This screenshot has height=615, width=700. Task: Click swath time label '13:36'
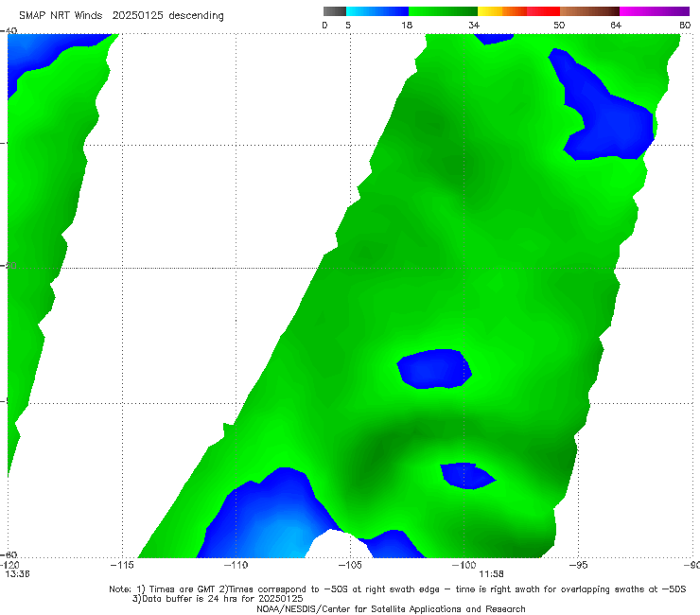17,574
